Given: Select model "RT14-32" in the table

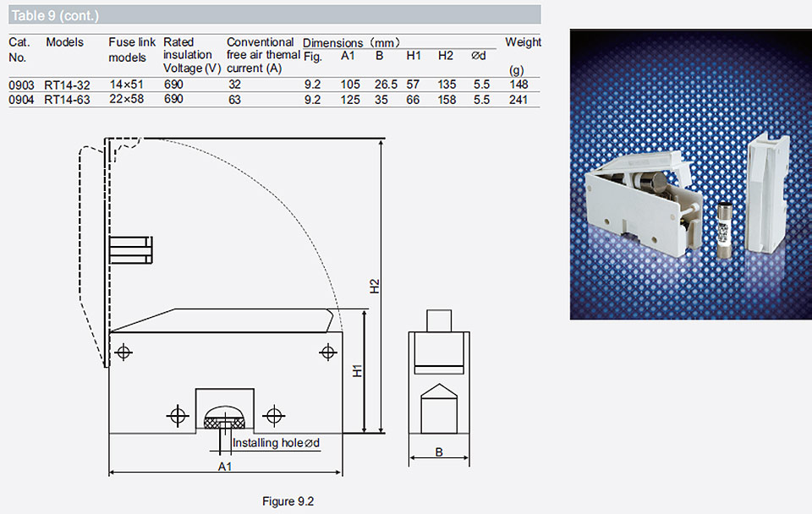Looking at the screenshot, I should [x=68, y=85].
